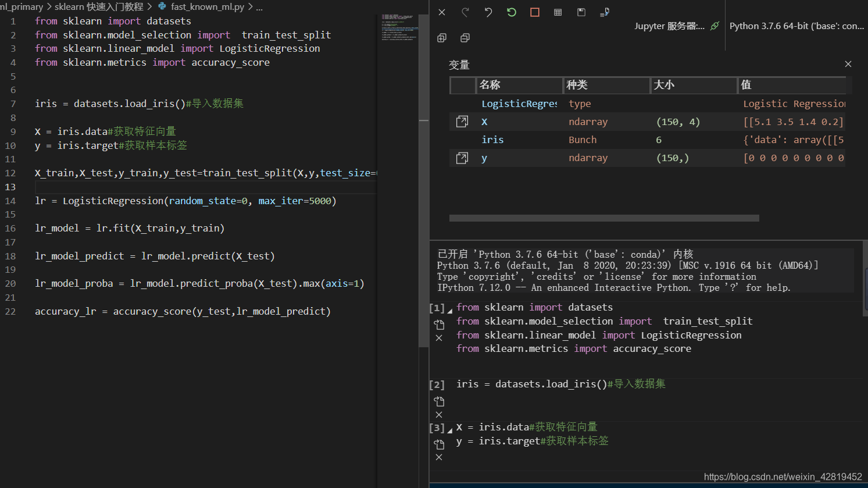This screenshot has width=868, height=488.
Task: Delete cell [3] with X icon
Action: (439, 457)
